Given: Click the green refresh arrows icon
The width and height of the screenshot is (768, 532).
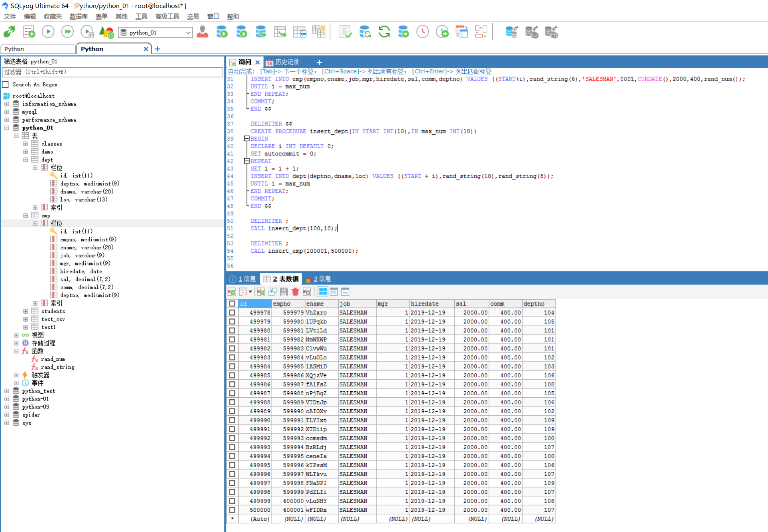Looking at the screenshot, I should pos(384,31).
